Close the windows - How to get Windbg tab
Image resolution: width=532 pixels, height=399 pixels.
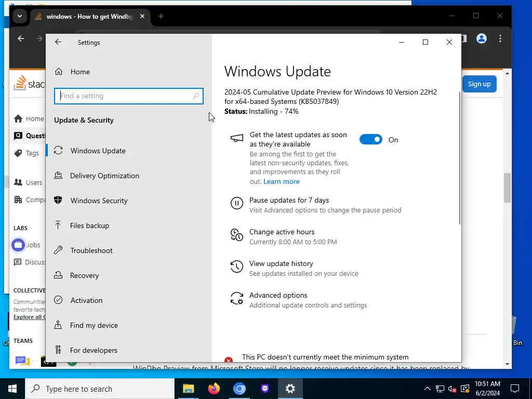pos(142,16)
